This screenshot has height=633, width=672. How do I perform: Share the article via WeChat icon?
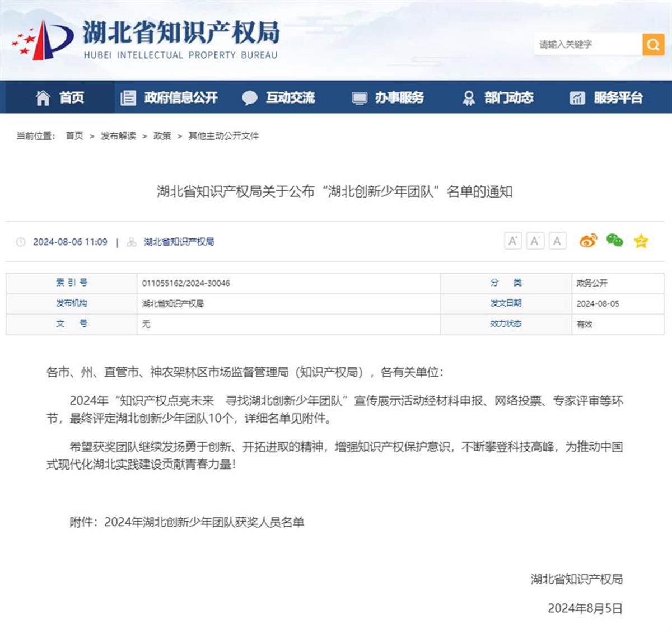click(614, 241)
